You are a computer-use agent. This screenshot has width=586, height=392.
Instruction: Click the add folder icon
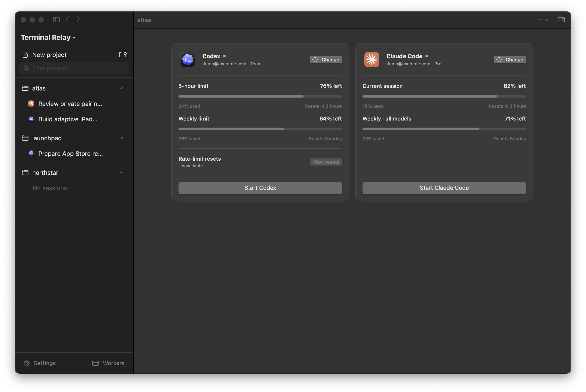coord(123,55)
